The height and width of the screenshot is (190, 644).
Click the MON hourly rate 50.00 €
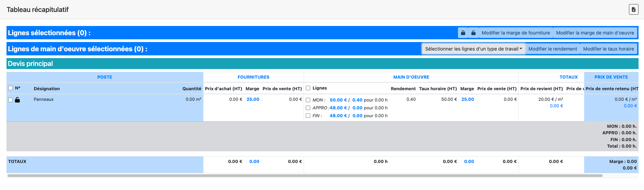[338, 100]
